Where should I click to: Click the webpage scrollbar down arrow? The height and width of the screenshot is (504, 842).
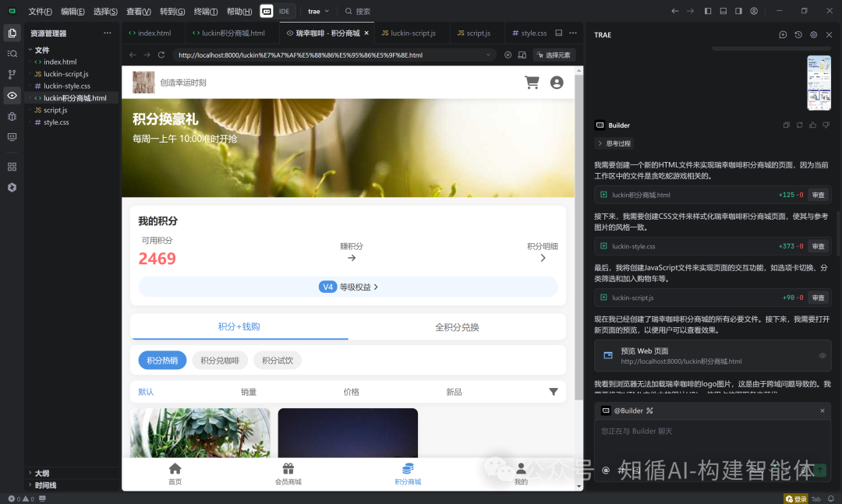click(578, 486)
